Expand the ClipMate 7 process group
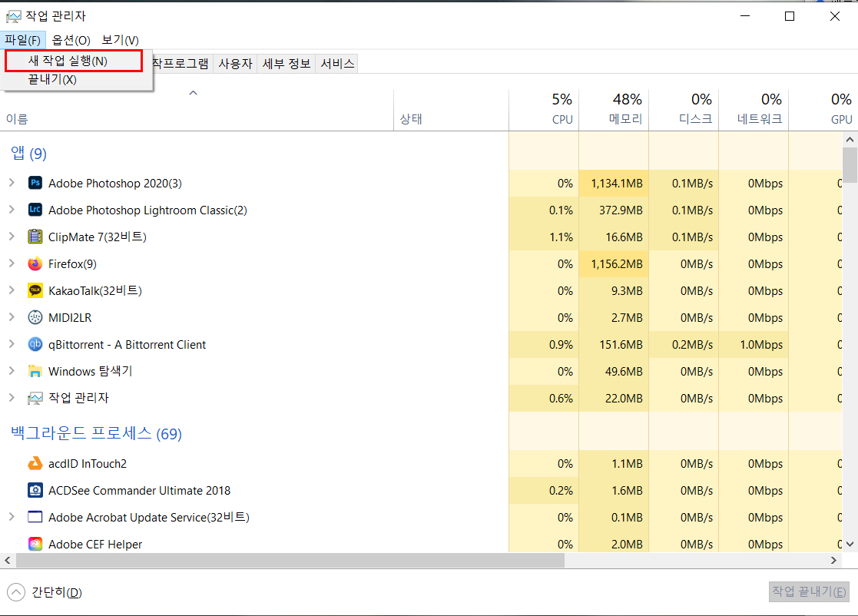 click(x=12, y=237)
